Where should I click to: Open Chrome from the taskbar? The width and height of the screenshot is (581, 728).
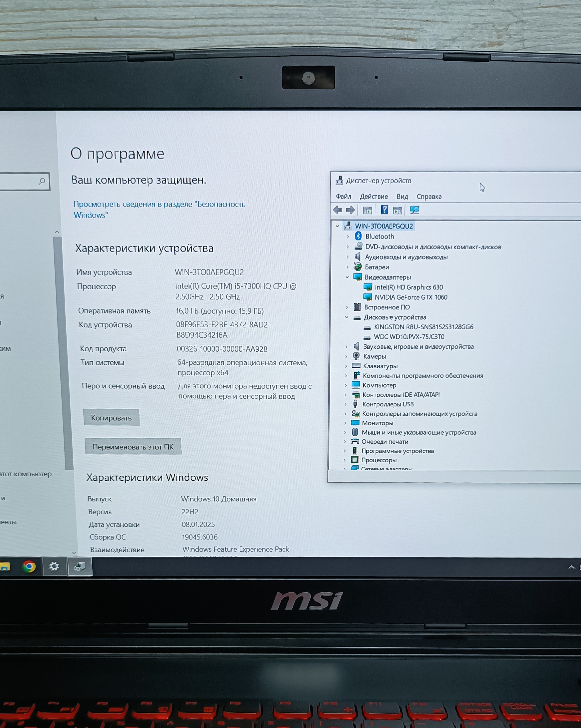[29, 567]
